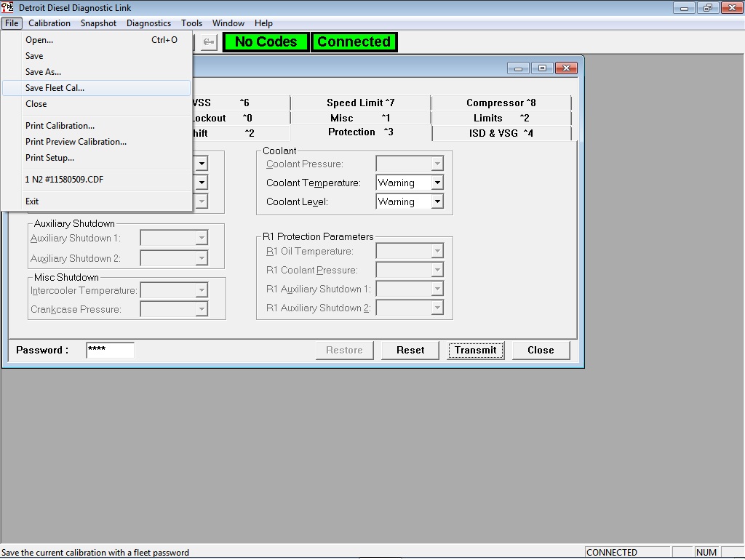Click the green Connected indicator
This screenshot has width=745, height=560.
click(354, 41)
